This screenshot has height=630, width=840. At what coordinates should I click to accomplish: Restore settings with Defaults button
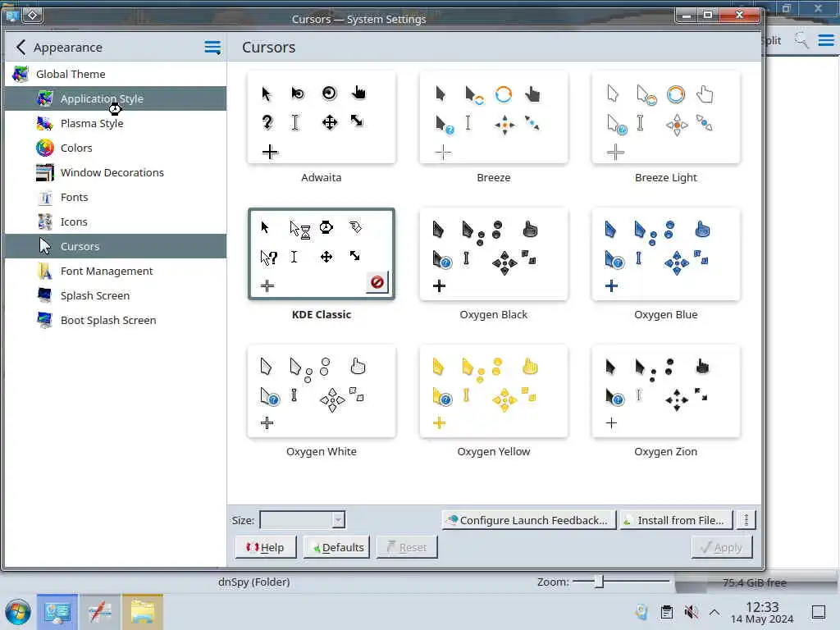pyautogui.click(x=337, y=547)
